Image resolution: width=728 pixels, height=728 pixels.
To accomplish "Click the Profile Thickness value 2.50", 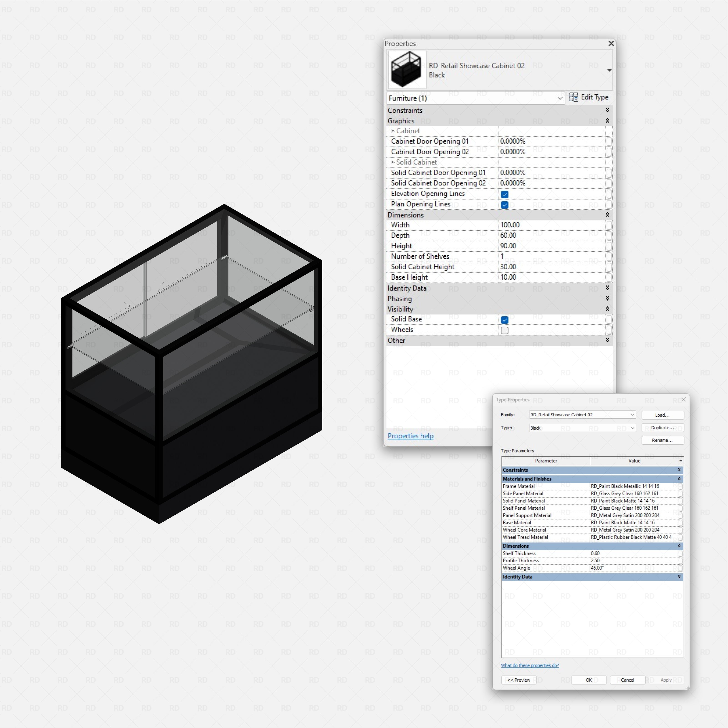I will tap(595, 560).
